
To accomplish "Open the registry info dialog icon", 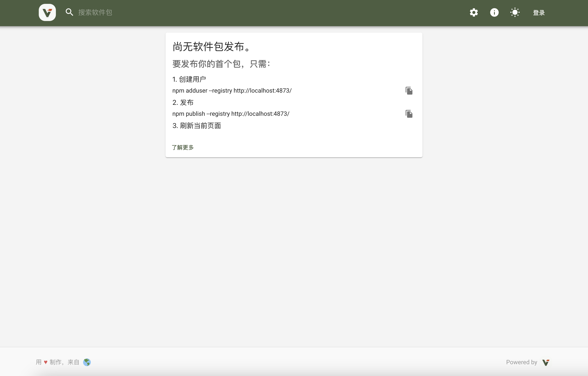I will [494, 12].
